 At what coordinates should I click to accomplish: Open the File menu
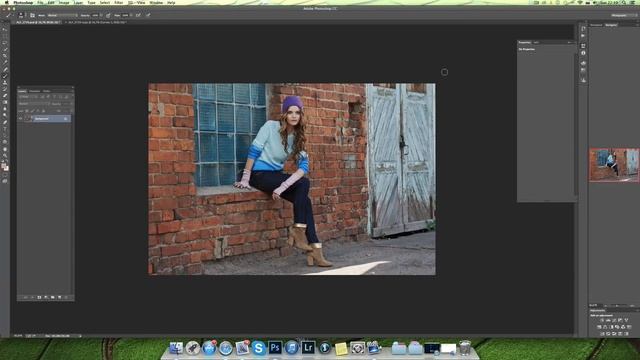tap(40, 2)
